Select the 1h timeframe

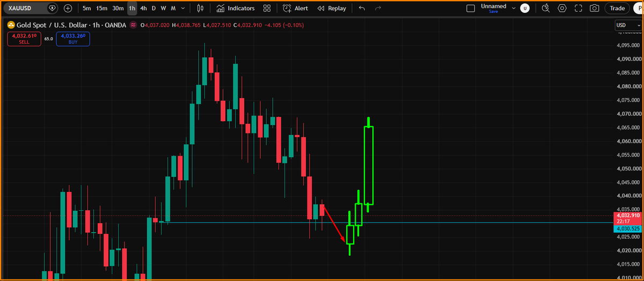[x=132, y=9]
